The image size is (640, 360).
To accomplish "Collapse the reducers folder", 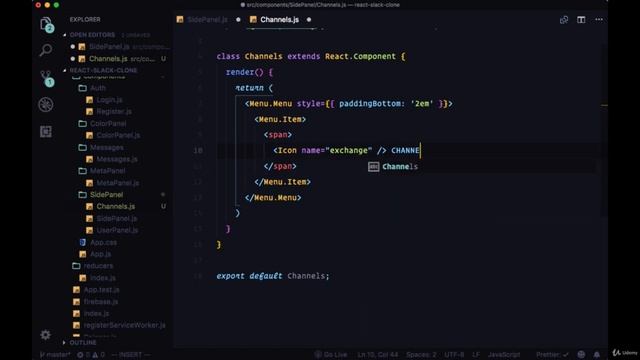I will tap(98, 266).
